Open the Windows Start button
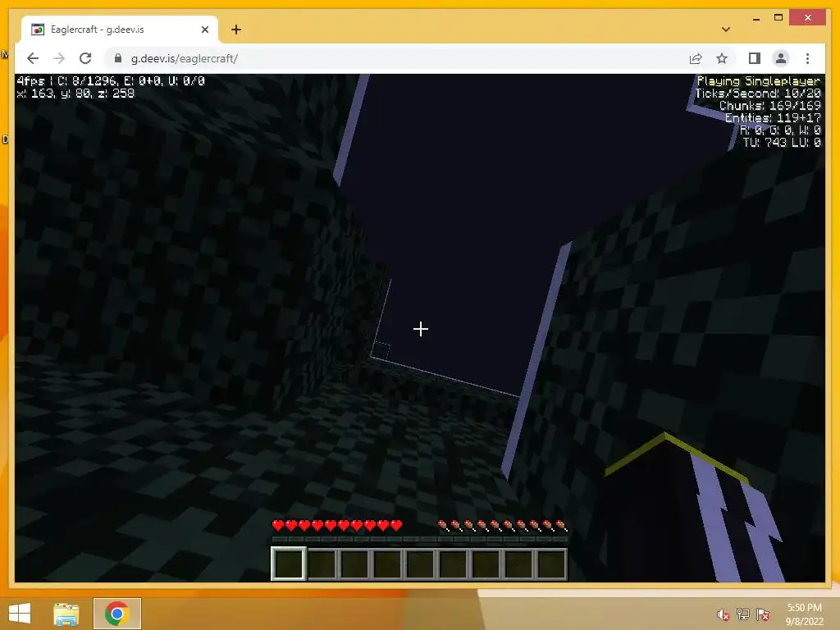Screen dimensions: 840x630 [x=21, y=614]
